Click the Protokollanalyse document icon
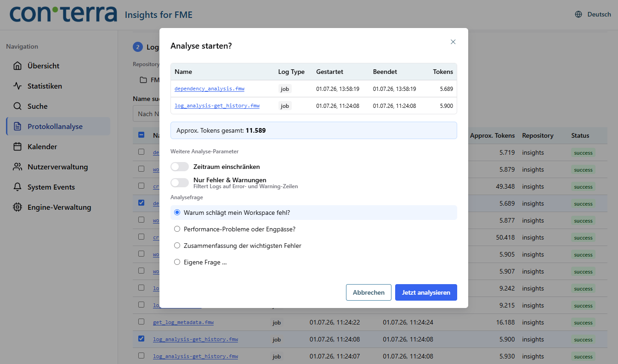618x364 pixels. click(17, 126)
